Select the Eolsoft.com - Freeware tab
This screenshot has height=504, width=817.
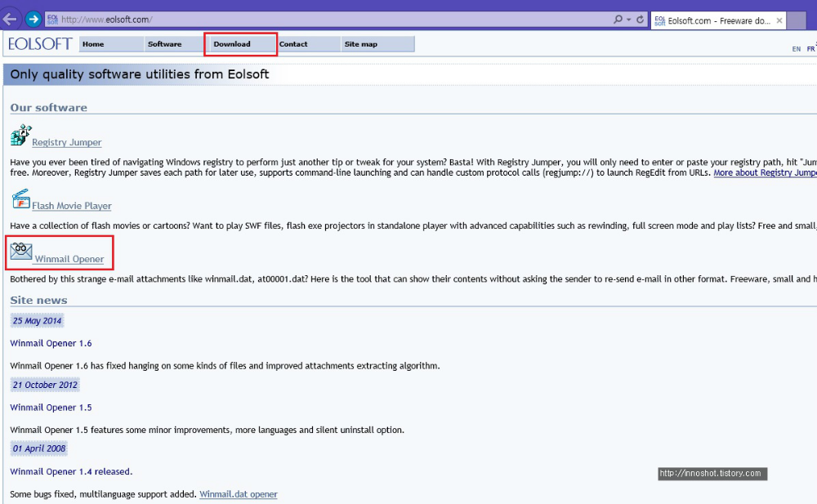[x=718, y=20]
